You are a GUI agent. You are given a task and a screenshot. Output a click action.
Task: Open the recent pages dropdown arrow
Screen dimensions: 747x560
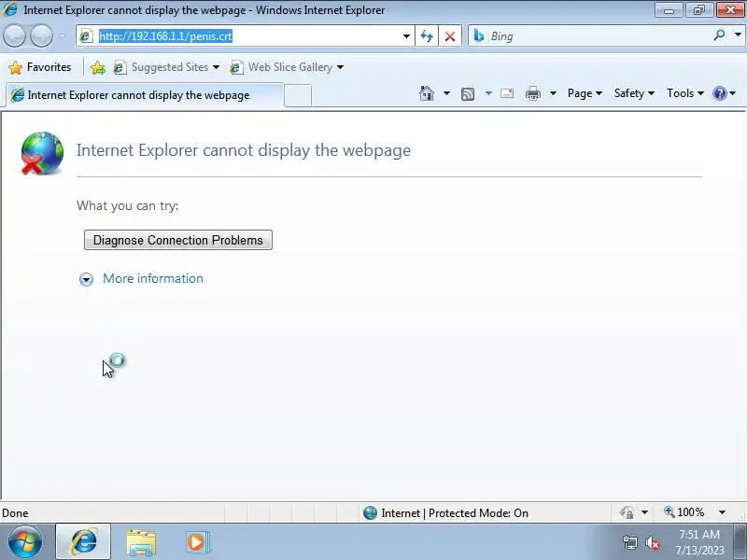[63, 36]
